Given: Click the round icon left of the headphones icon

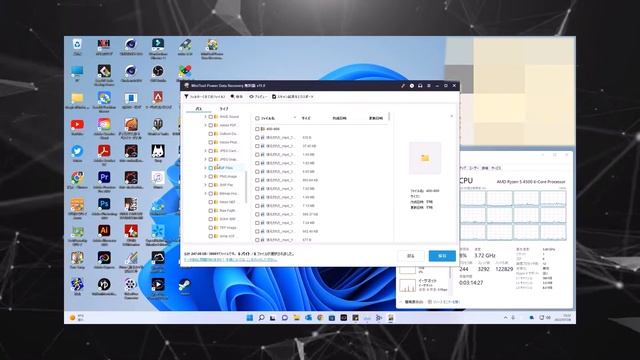Looking at the screenshot, I should click(411, 86).
